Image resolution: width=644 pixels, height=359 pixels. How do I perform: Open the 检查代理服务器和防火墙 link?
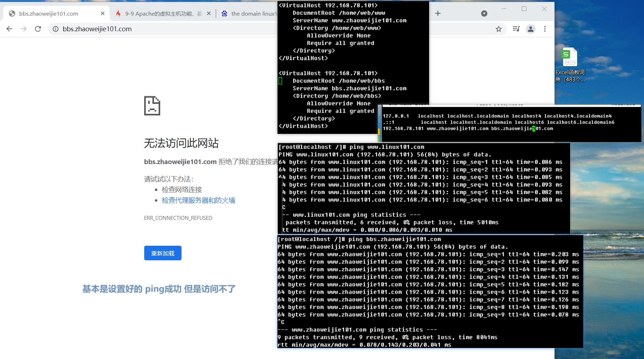pos(199,200)
